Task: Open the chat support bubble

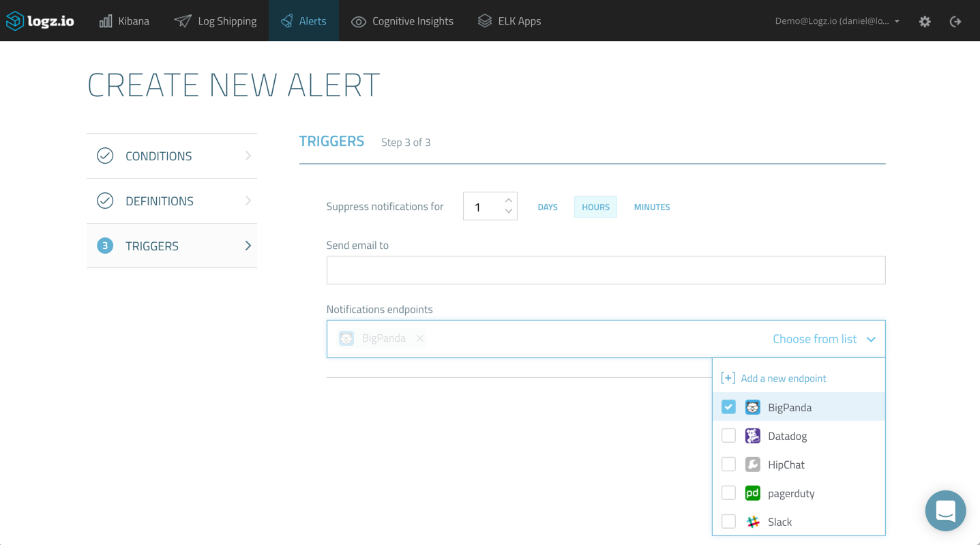Action: coord(945,510)
